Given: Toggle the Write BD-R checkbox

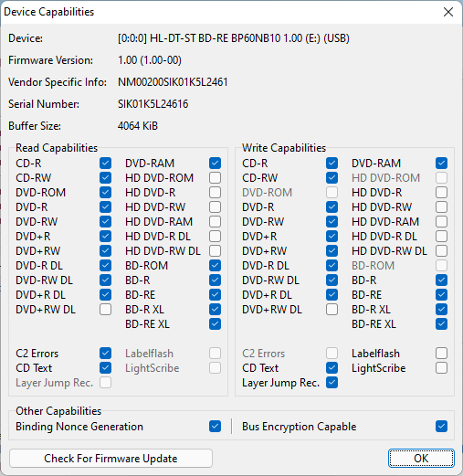Looking at the screenshot, I should (x=441, y=280).
